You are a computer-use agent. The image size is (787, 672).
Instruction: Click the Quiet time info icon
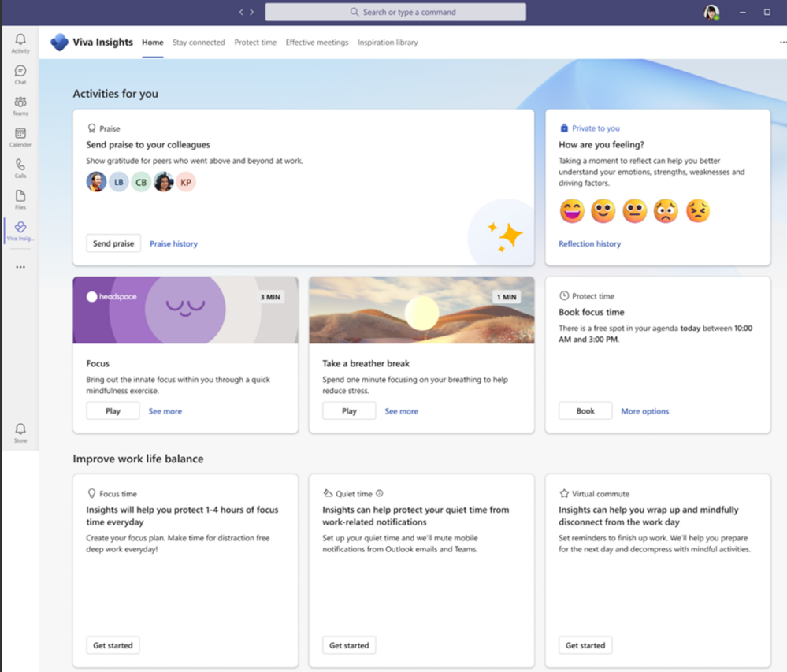pyautogui.click(x=380, y=493)
